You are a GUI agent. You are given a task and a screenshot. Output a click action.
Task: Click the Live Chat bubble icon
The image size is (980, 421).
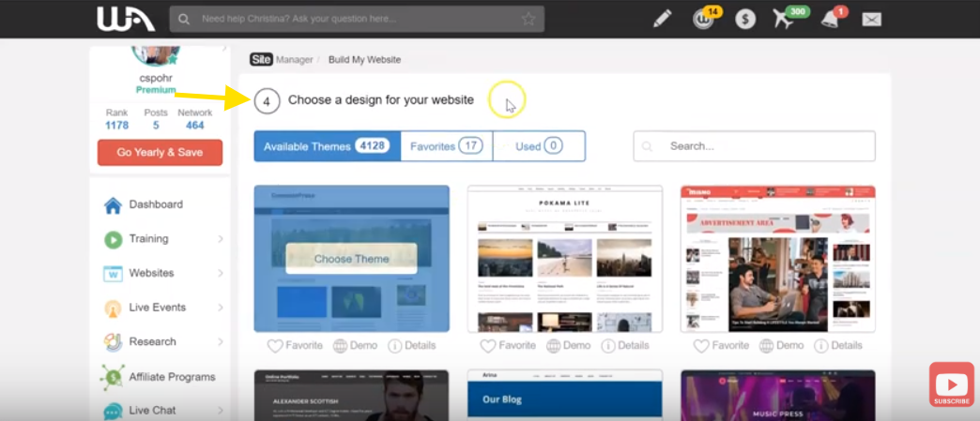pyautogui.click(x=114, y=411)
